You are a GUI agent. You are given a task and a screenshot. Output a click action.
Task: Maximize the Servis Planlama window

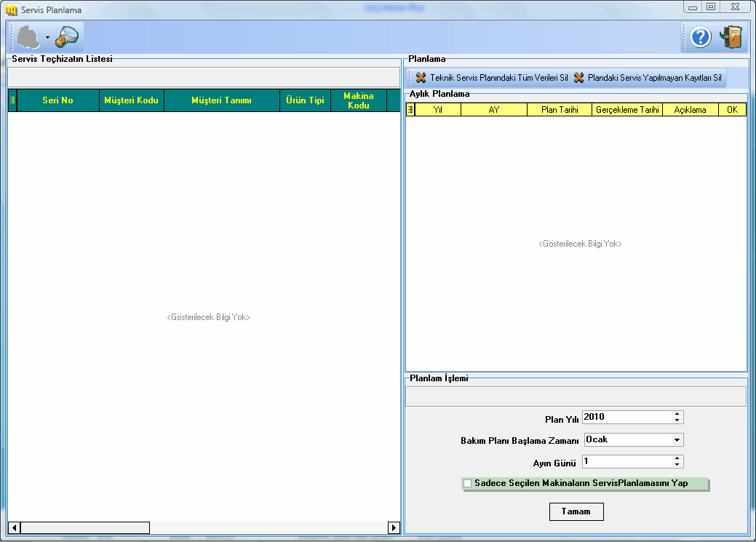coord(711,7)
